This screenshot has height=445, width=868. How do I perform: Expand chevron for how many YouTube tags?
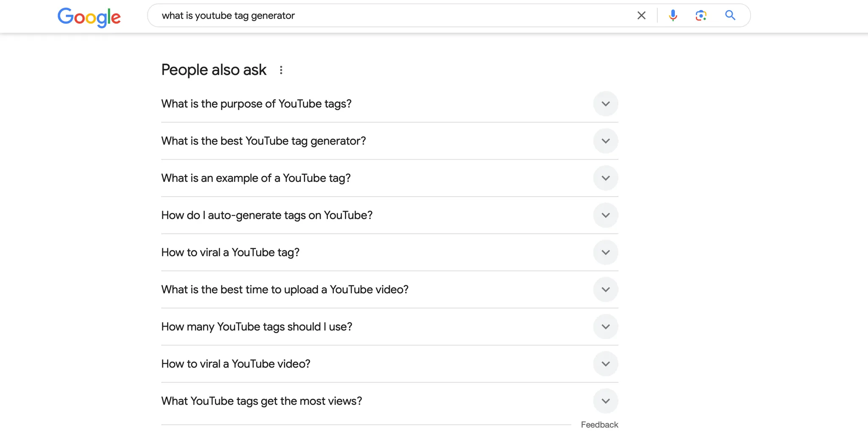606,327
